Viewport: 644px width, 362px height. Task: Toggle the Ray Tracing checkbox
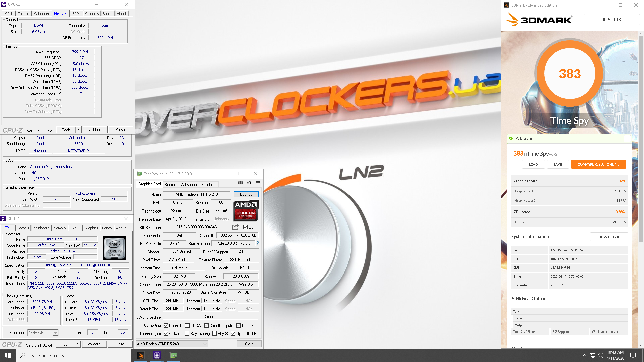click(x=187, y=334)
